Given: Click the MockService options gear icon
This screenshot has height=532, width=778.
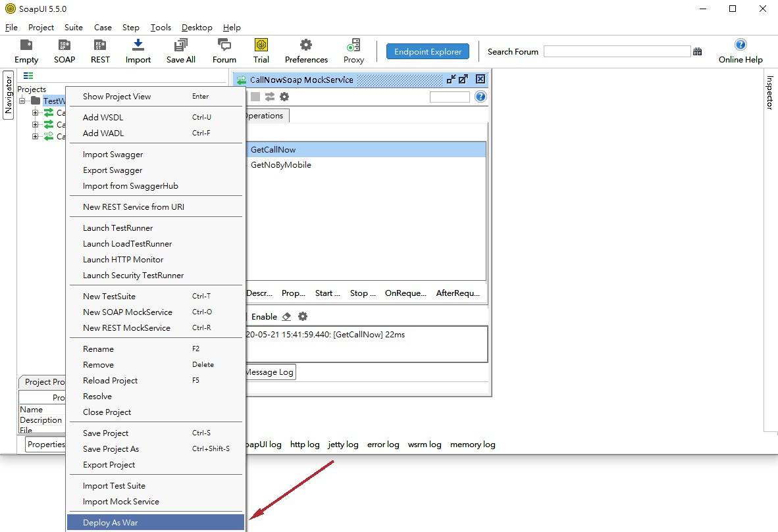Looking at the screenshot, I should (x=284, y=97).
